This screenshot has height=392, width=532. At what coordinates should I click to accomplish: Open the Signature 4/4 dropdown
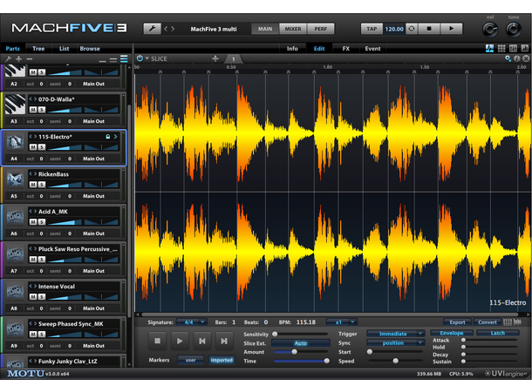[x=191, y=322]
